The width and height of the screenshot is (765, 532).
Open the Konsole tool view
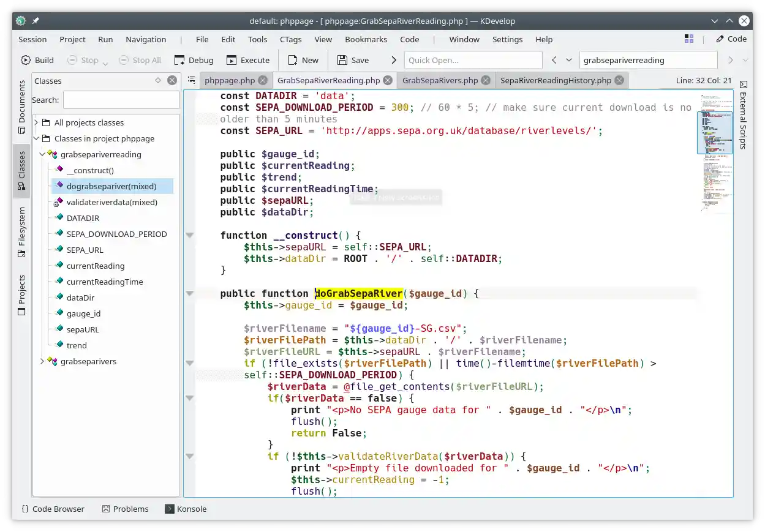pos(185,509)
